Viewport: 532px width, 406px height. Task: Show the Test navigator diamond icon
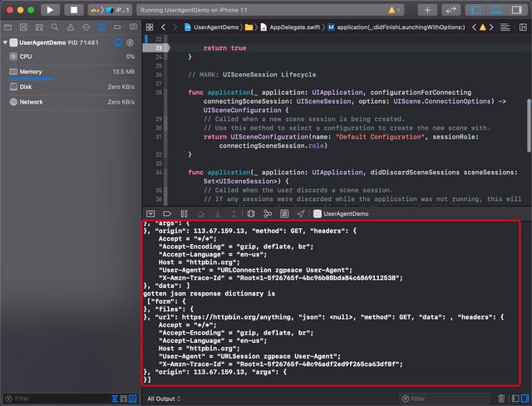click(x=86, y=27)
